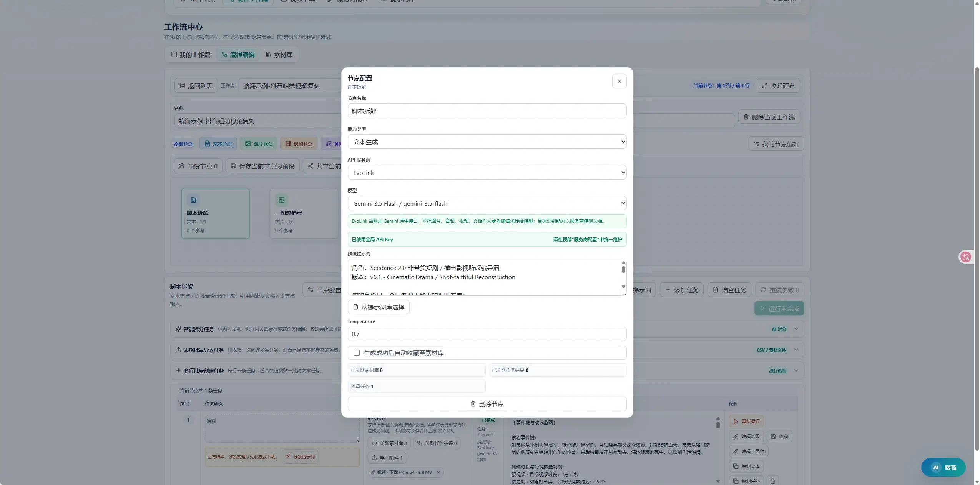Viewport: 980px width, 485px height.
Task: Edit the 节点名称 field containing 脚本拆解
Action: (487, 111)
